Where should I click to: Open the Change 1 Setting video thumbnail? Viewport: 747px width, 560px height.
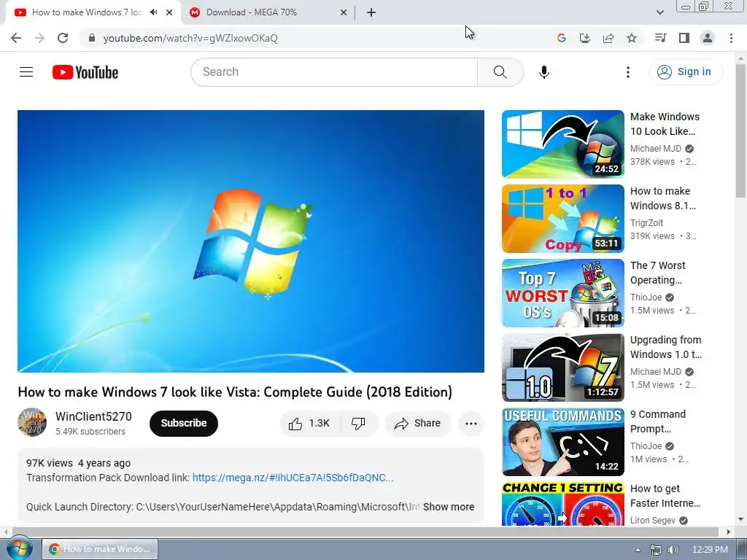pyautogui.click(x=562, y=504)
